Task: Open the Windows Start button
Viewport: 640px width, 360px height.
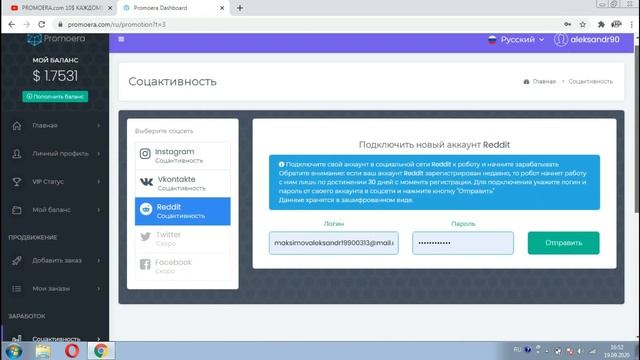Action: [x=13, y=351]
